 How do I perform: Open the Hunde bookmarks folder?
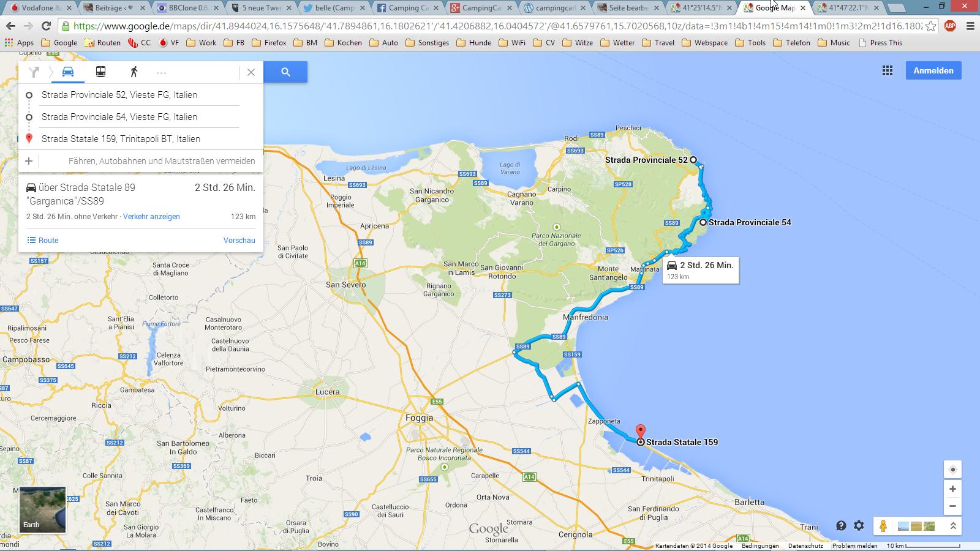(473, 43)
